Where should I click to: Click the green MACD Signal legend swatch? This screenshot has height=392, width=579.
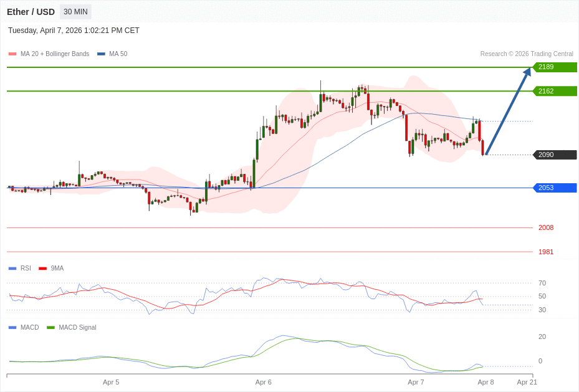tap(50, 328)
